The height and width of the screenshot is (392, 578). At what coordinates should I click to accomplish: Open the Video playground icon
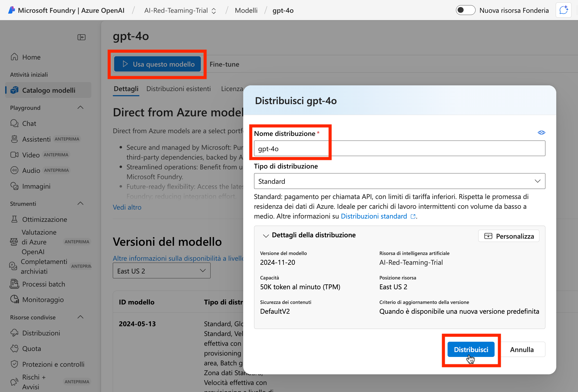click(x=14, y=155)
